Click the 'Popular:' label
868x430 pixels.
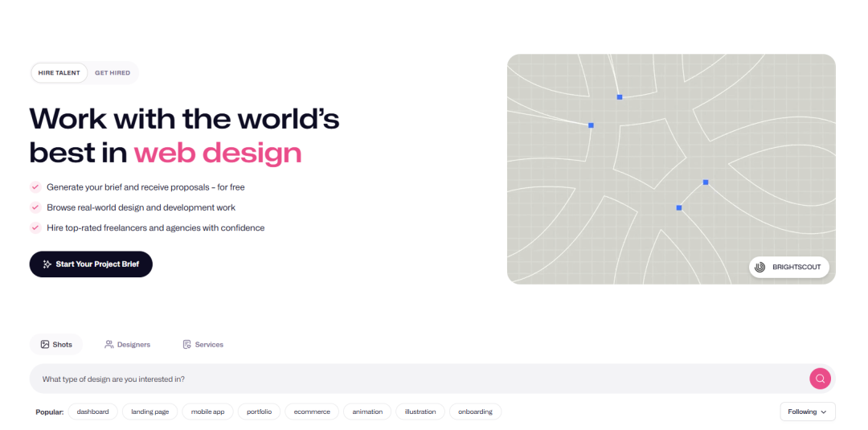pos(50,412)
